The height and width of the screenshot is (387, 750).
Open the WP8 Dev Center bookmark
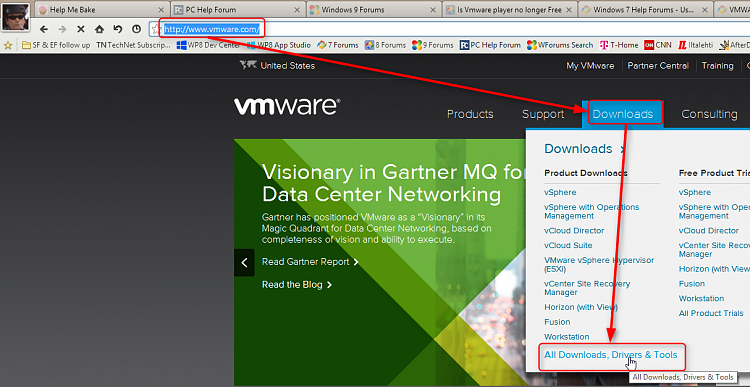pos(208,45)
